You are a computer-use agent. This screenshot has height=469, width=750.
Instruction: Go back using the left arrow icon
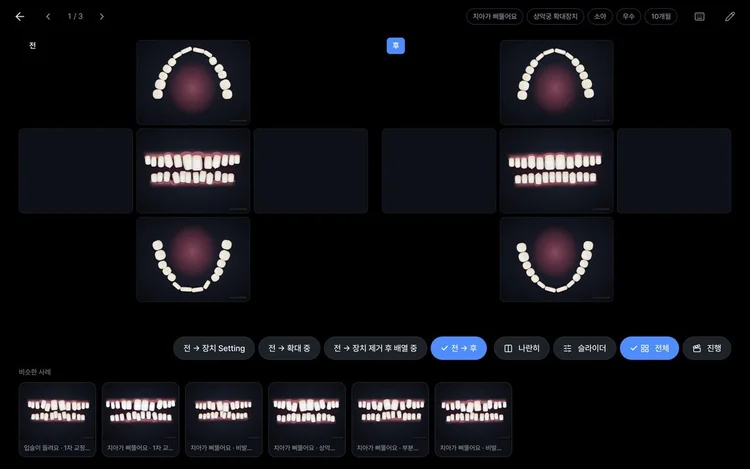coord(20,17)
